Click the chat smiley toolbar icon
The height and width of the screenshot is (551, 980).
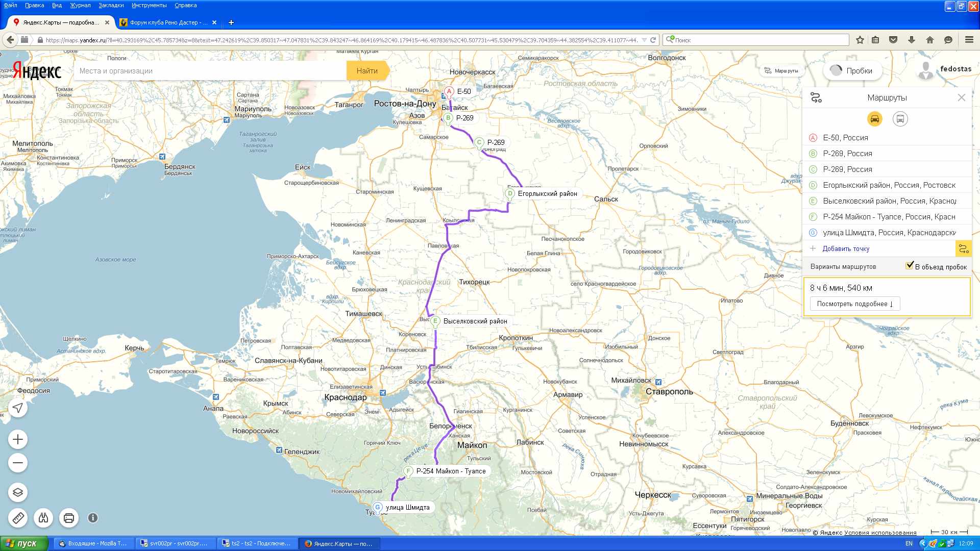click(948, 40)
